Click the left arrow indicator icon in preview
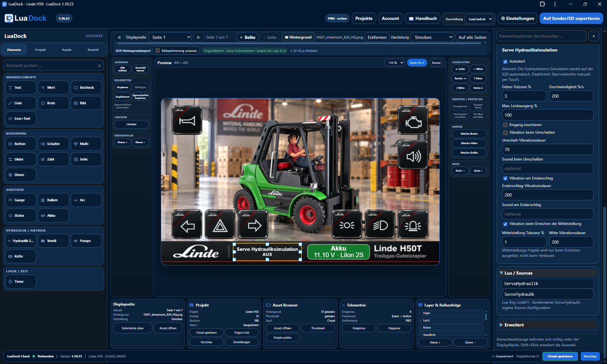This screenshot has width=607, height=364. coord(187,224)
